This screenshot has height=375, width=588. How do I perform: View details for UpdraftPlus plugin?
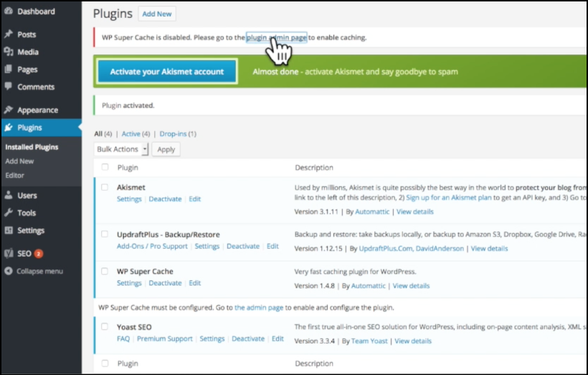point(489,249)
